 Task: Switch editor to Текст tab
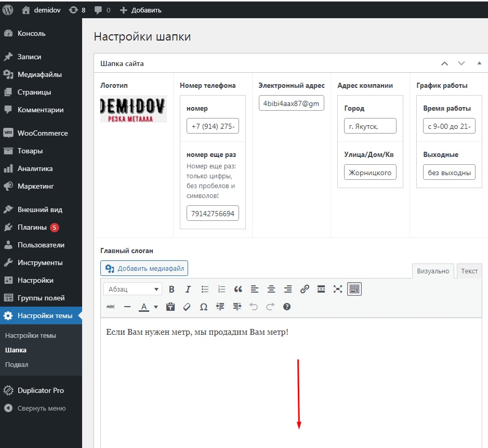[x=469, y=271]
